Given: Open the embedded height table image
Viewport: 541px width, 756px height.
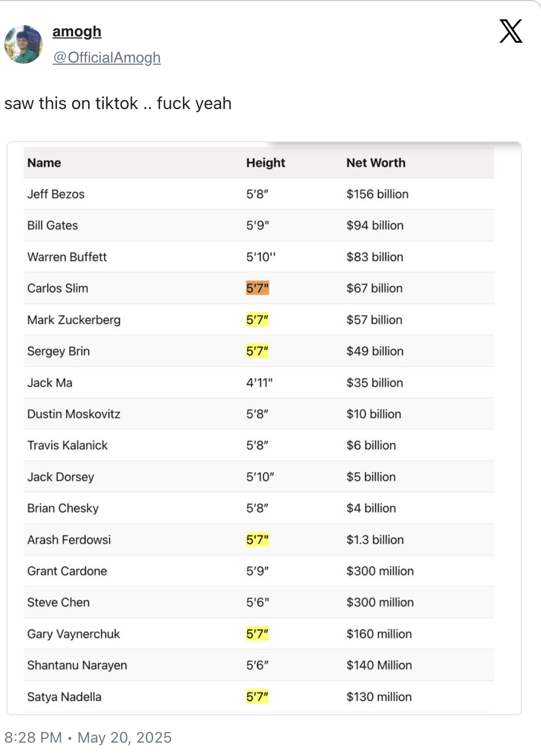Looking at the screenshot, I should 264,428.
